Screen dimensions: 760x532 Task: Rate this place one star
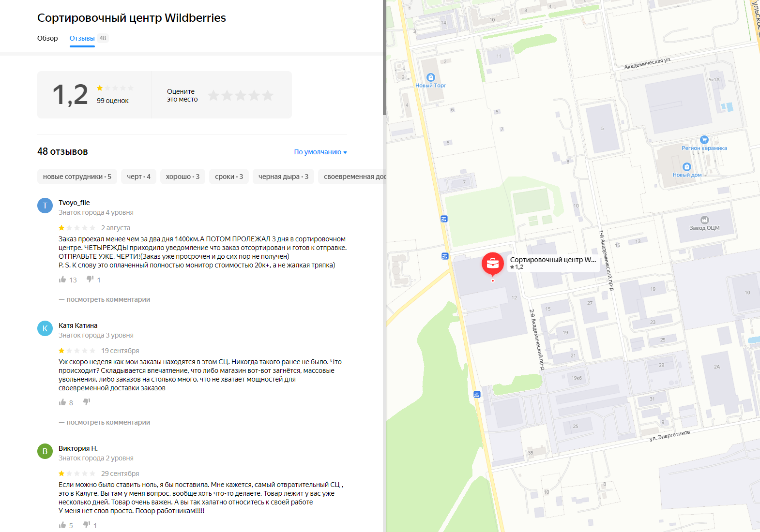tap(213, 96)
